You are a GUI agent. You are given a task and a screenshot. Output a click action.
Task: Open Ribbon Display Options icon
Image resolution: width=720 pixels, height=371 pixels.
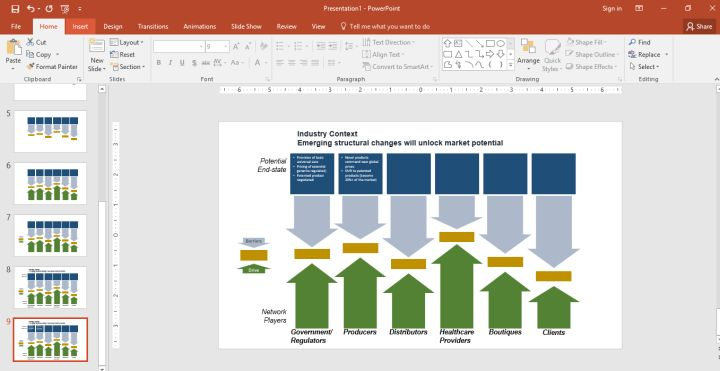(639, 9)
